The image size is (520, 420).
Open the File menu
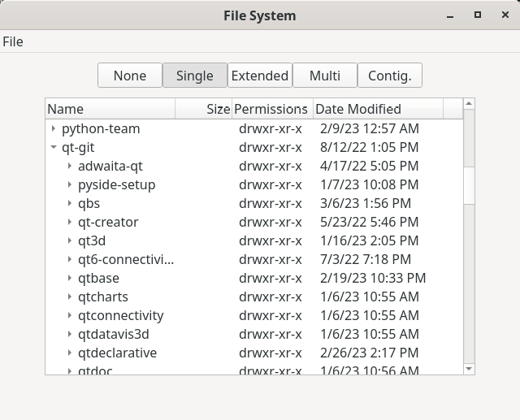pyautogui.click(x=13, y=41)
